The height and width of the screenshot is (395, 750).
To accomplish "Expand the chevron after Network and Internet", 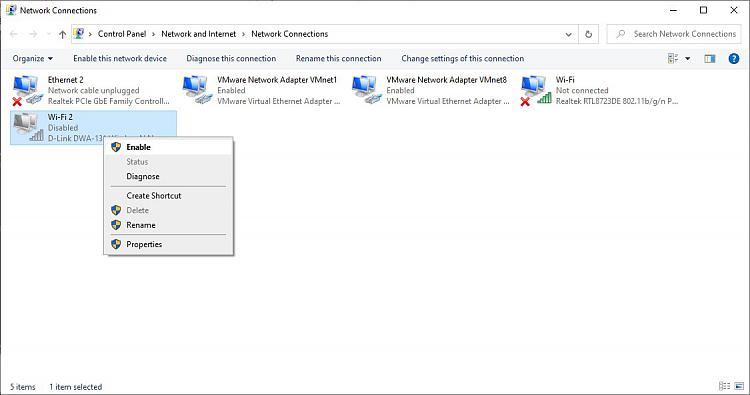I will click(243, 34).
